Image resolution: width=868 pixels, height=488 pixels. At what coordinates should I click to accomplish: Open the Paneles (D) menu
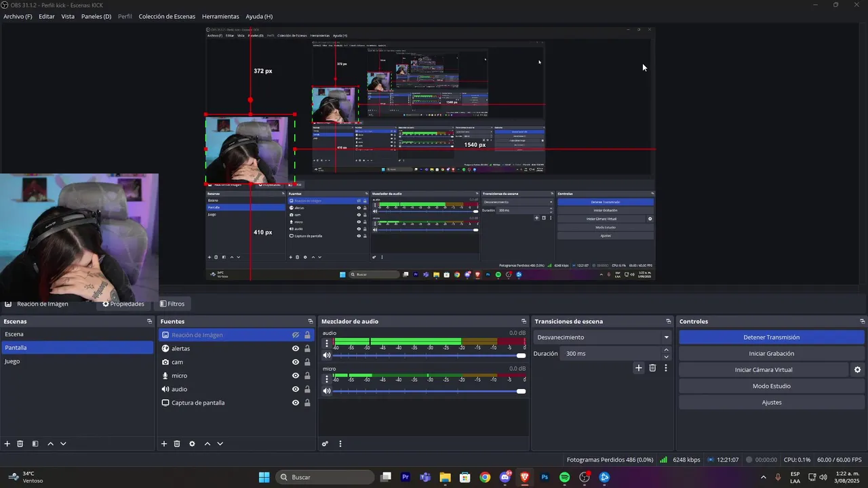[96, 16]
